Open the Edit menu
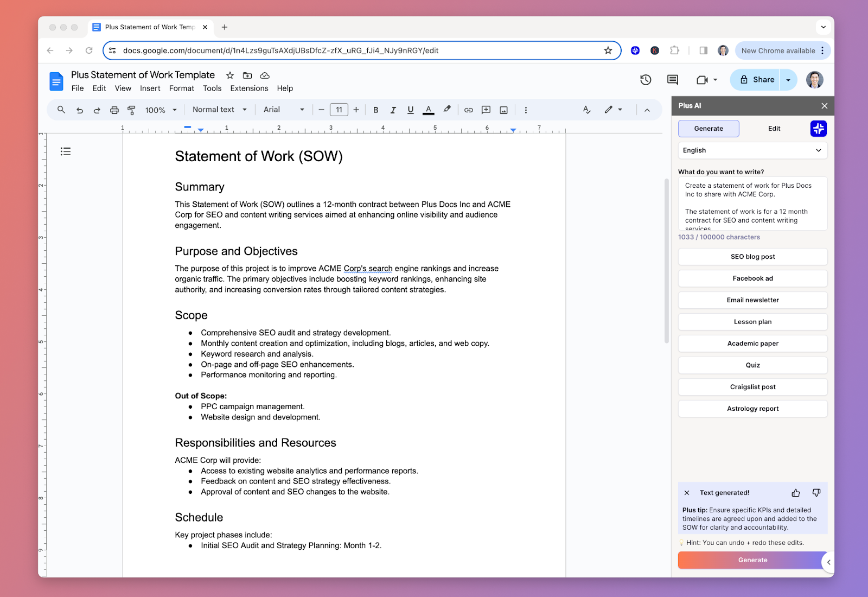The height and width of the screenshot is (597, 868). pyautogui.click(x=99, y=88)
